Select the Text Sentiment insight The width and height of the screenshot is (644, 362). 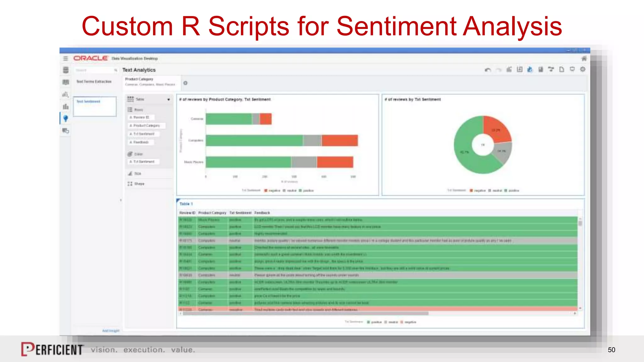95,107
